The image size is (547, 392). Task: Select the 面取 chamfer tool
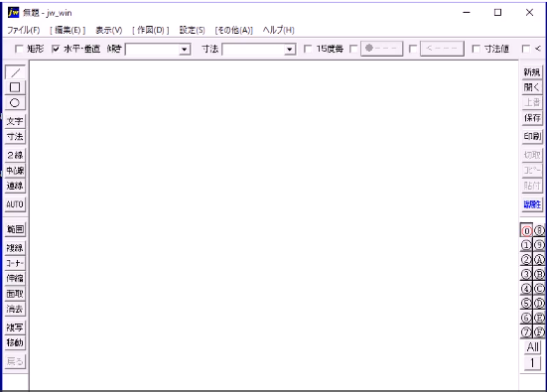(15, 294)
